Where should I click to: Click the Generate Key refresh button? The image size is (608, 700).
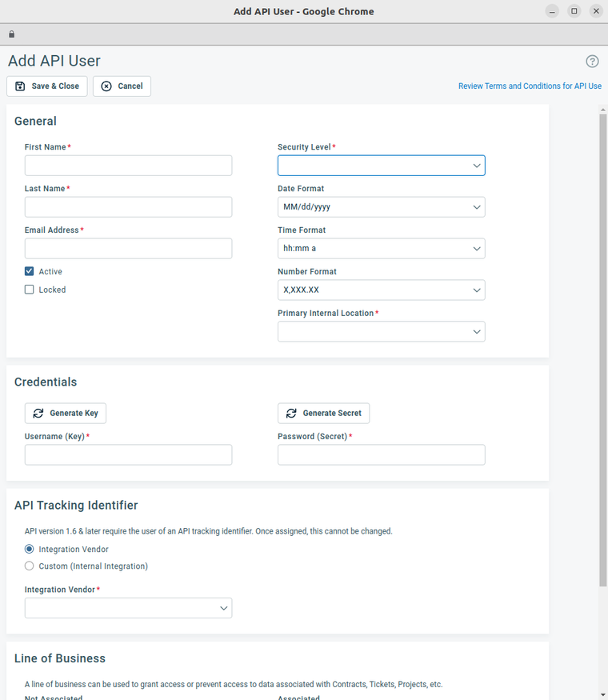point(66,414)
